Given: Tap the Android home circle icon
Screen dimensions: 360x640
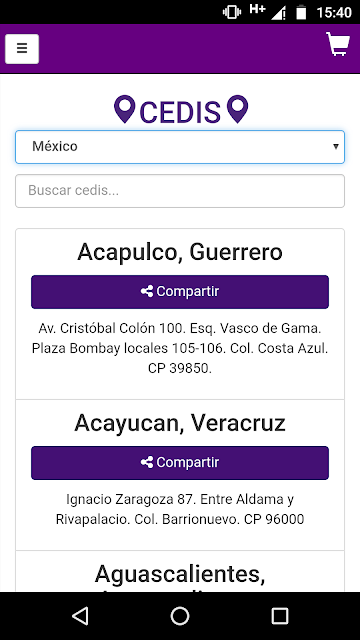Looking at the screenshot, I should click(180, 616).
